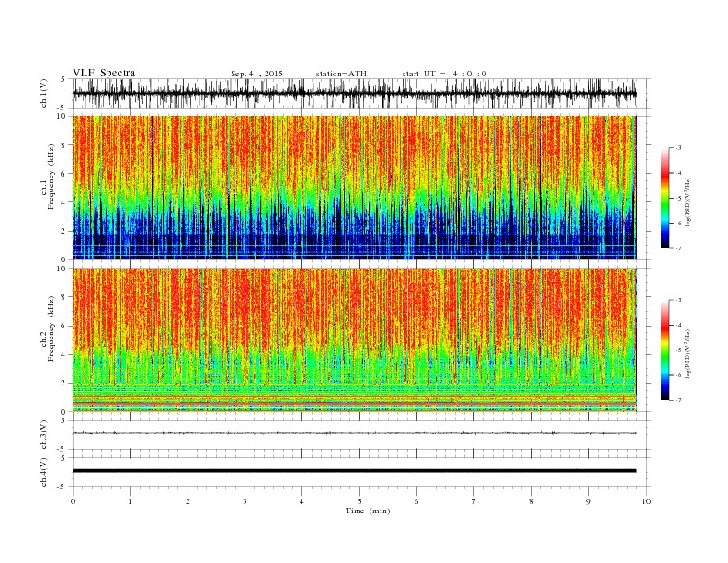Viewport: 728px width, 563px height.
Task: Click the ch.2 "Frequency (kHz)" axis label
Action: pos(51,329)
